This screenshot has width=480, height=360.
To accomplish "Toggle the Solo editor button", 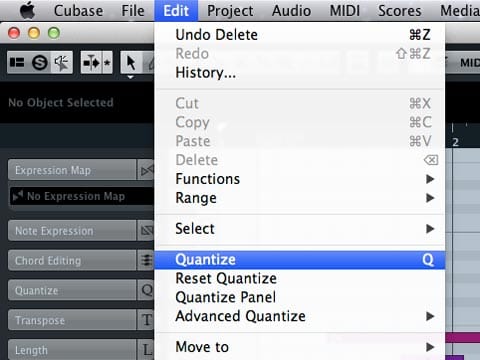I will point(40,62).
